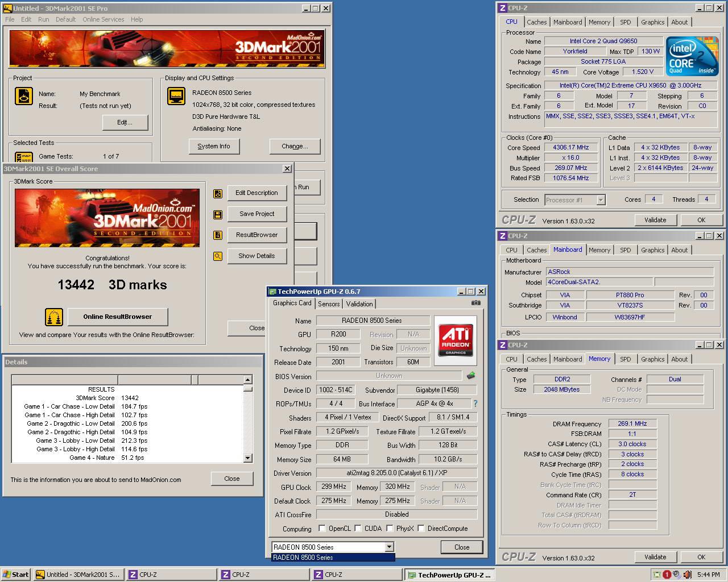This screenshot has width=728, height=582.
Task: Click the 3DMark2001 icon in window title bar
Action: tap(7, 9)
